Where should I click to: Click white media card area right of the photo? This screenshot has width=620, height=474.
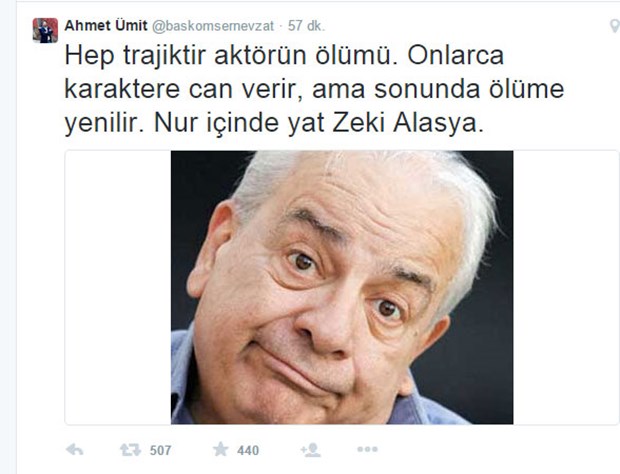565,287
